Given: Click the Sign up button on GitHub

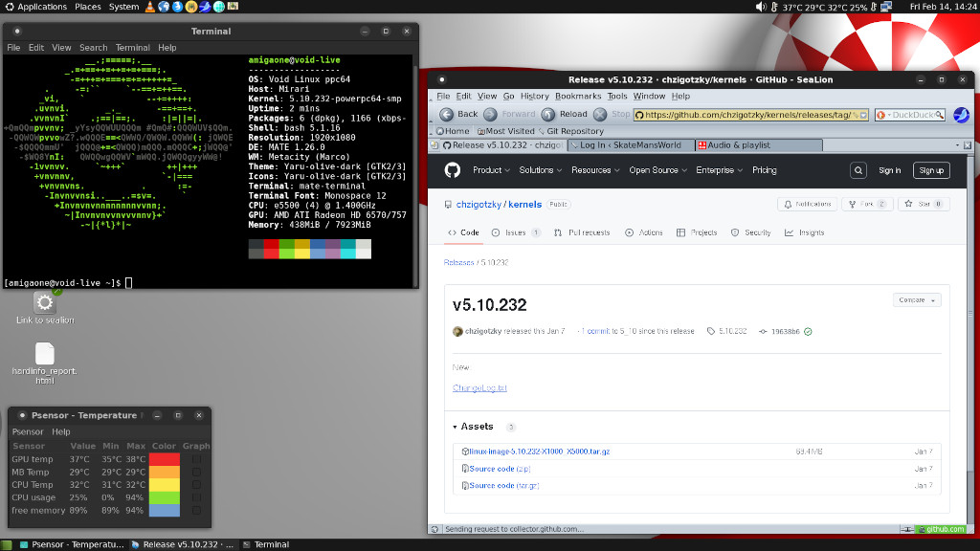Looking at the screenshot, I should (931, 170).
